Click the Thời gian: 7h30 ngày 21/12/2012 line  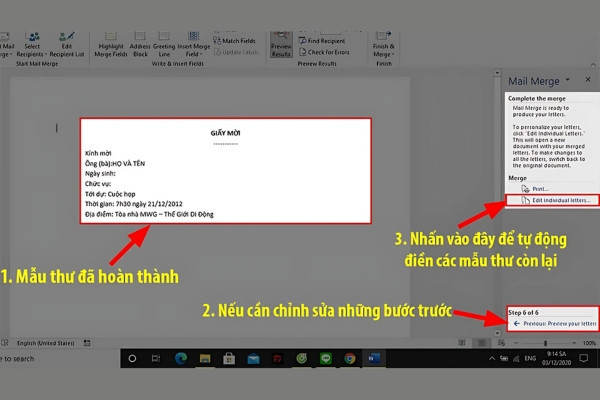[x=134, y=204]
